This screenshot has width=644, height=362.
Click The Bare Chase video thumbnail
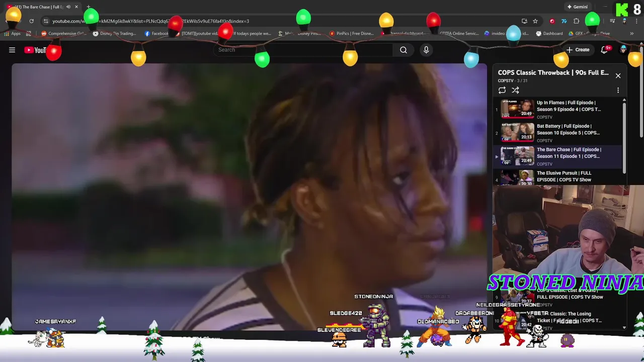click(517, 156)
